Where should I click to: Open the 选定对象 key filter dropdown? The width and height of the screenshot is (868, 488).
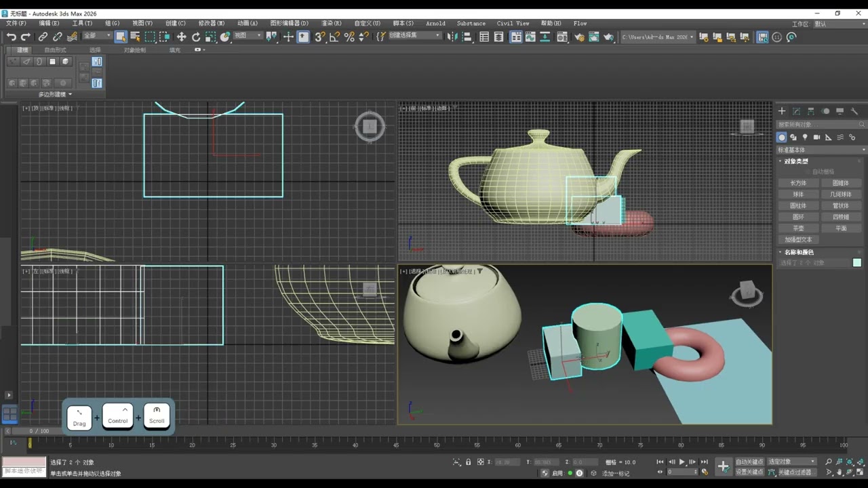[x=792, y=462]
